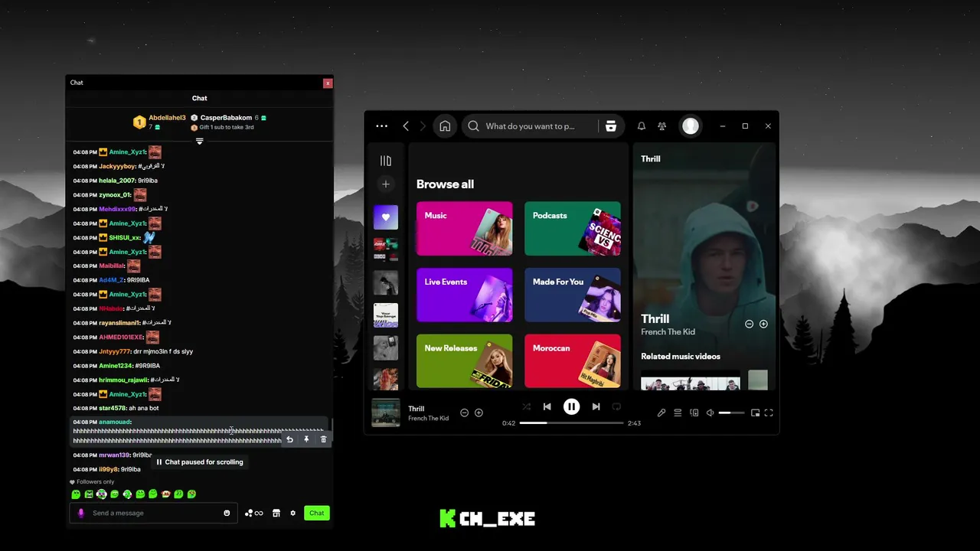Open username Jntyyy777 in chat
This screenshot has width=980, height=551.
(x=115, y=351)
